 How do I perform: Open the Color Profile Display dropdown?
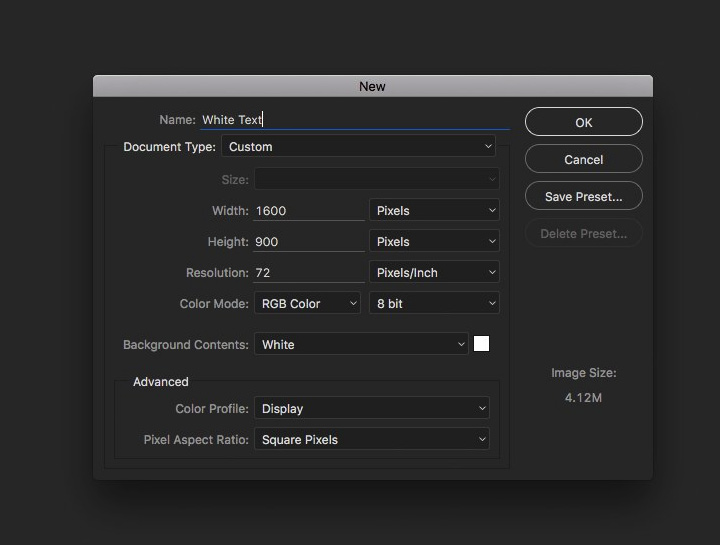point(372,408)
